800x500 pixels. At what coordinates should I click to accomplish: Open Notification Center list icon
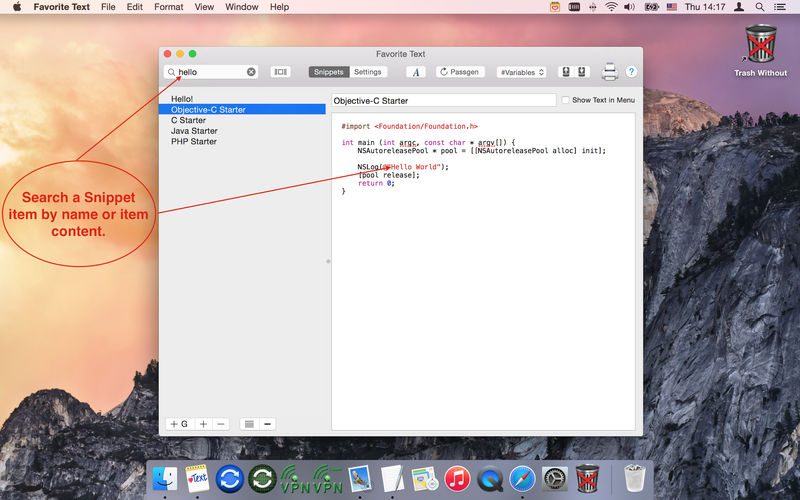pos(780,7)
